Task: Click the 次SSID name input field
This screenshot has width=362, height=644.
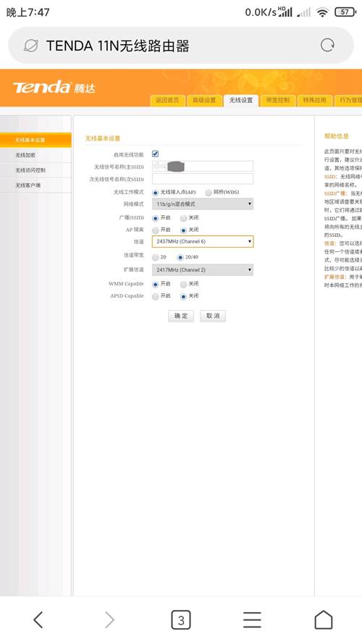Action: tap(202, 179)
